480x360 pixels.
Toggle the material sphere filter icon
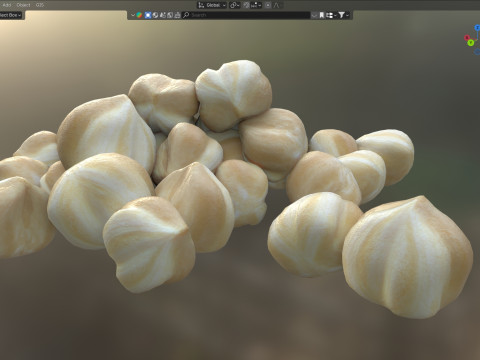pos(155,15)
